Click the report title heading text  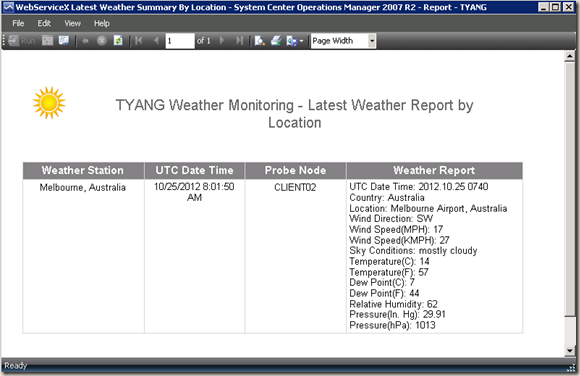tap(294, 114)
